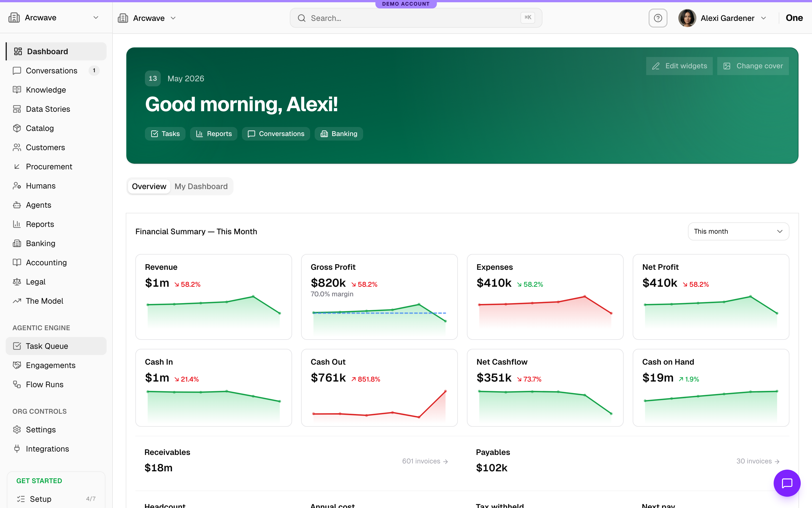Click the date badge showing 13
This screenshot has height=508, width=812.
153,78
